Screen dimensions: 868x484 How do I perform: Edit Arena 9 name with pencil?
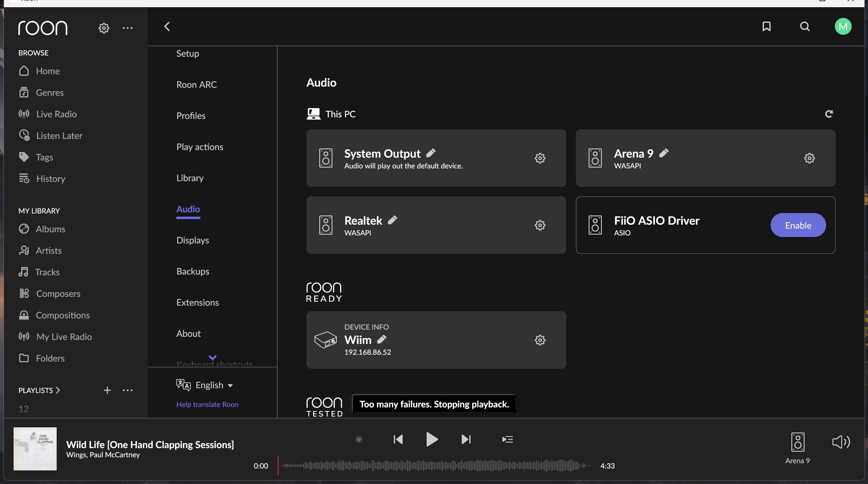664,153
